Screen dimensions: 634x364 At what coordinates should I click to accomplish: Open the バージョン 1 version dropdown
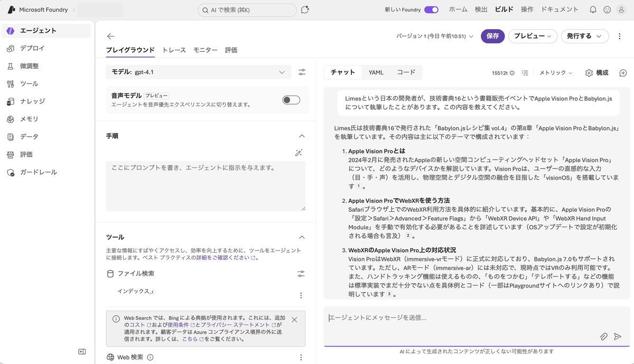pyautogui.click(x=435, y=36)
